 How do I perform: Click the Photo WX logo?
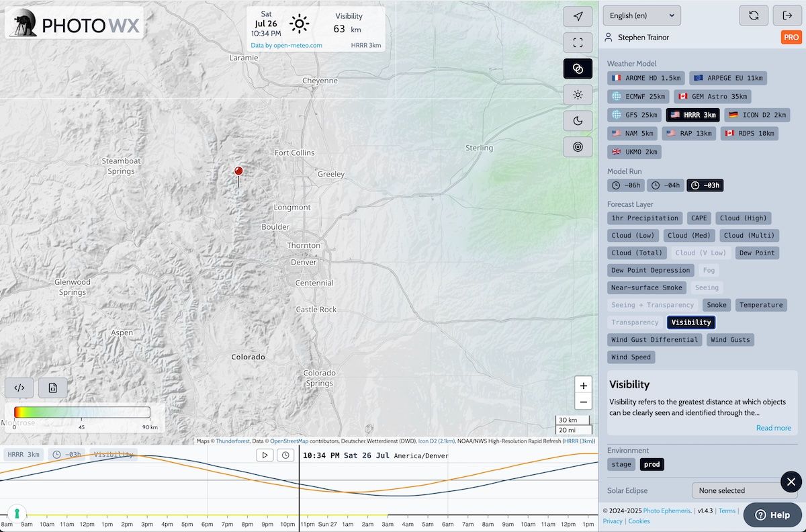[x=74, y=23]
